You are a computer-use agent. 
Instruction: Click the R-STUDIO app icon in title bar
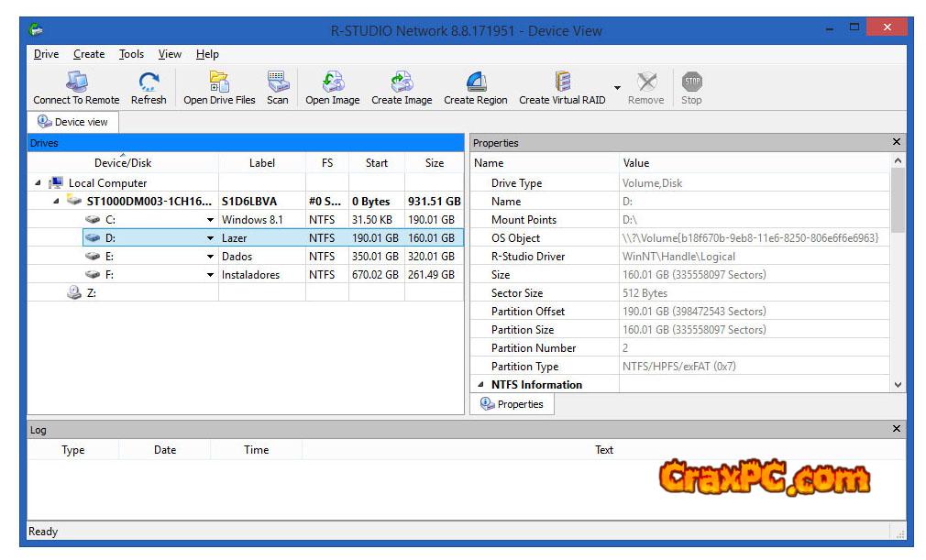(x=37, y=29)
